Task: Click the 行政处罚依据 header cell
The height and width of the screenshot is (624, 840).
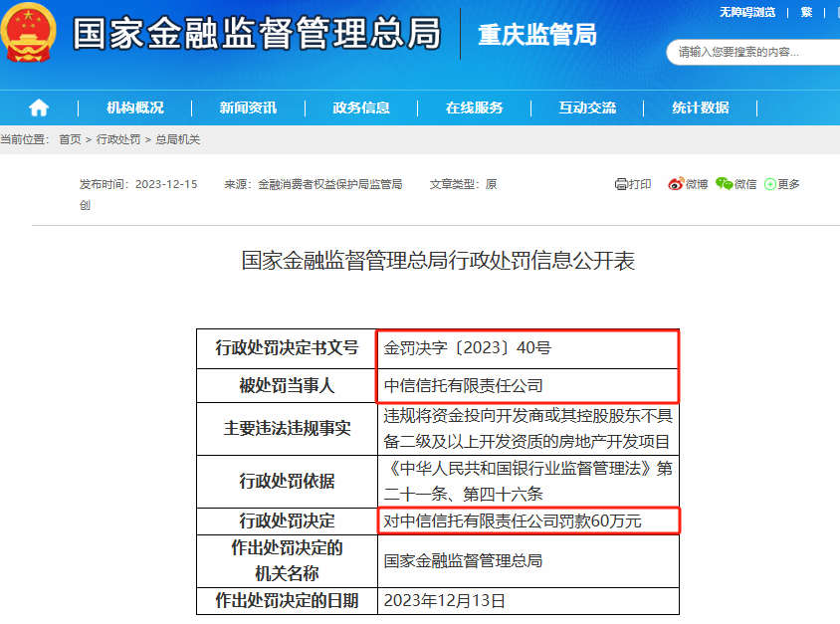Action: (x=287, y=481)
